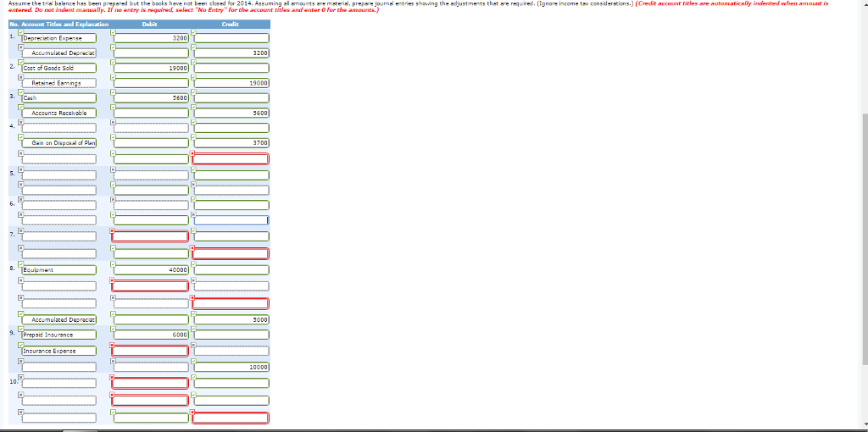Click the empty debit field beside Gain on Disposal
Screen dimensions: 868x432
tap(152, 142)
